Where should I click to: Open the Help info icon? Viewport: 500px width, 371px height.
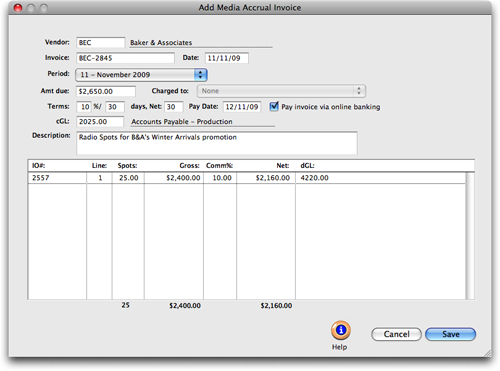[340, 330]
